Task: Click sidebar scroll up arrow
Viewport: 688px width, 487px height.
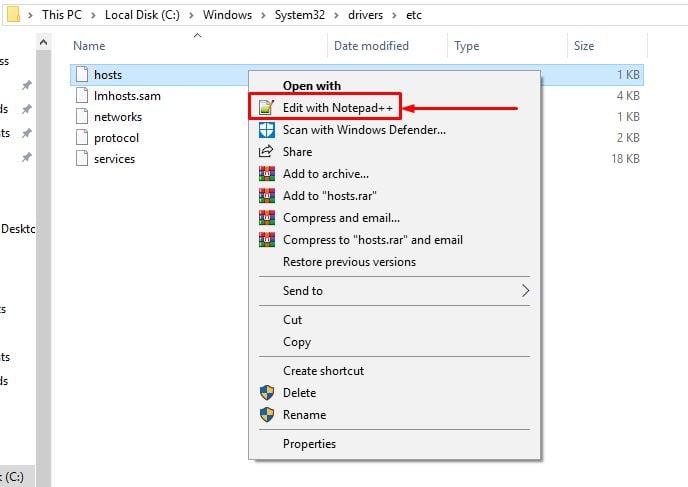Action: click(x=43, y=42)
